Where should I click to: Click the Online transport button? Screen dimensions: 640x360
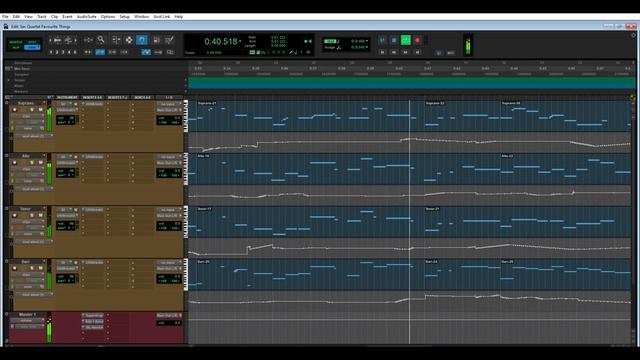[382, 40]
